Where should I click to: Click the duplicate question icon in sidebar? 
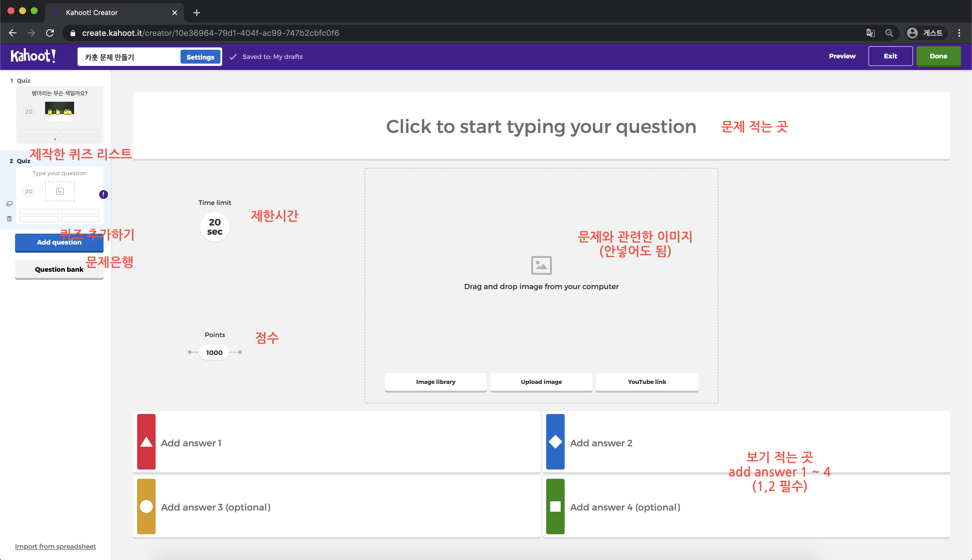(9, 204)
